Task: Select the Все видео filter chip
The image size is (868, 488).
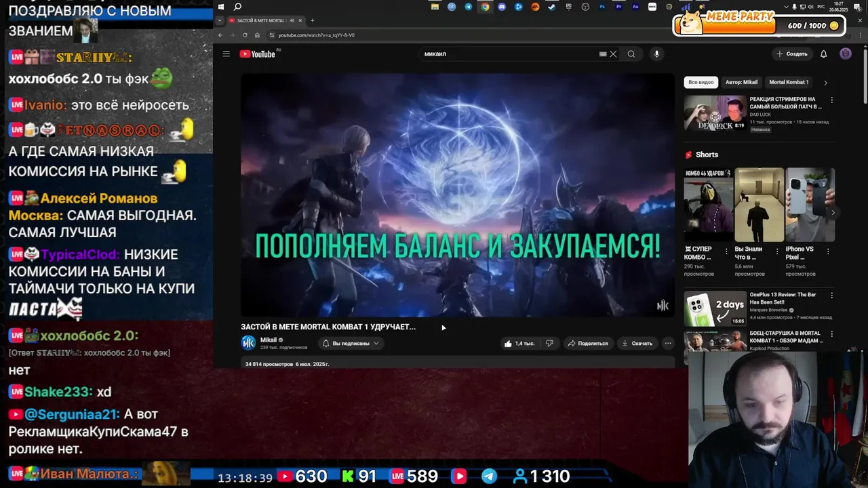Action: pyautogui.click(x=701, y=82)
